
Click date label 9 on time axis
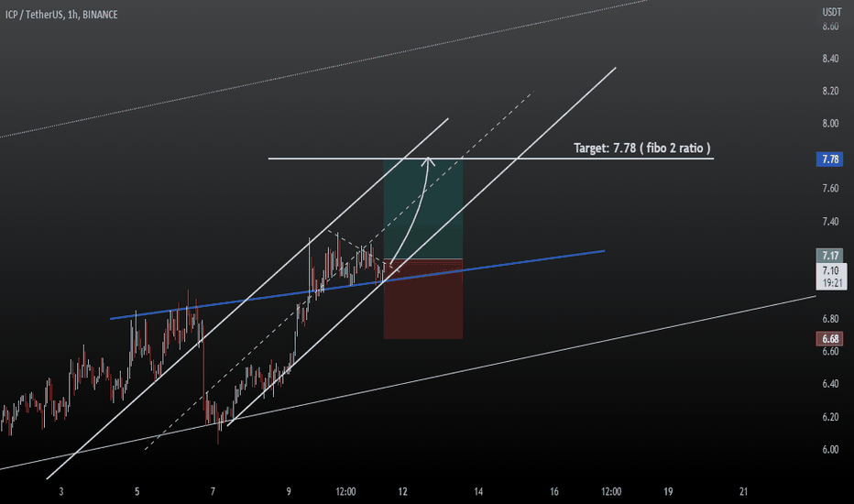(289, 491)
